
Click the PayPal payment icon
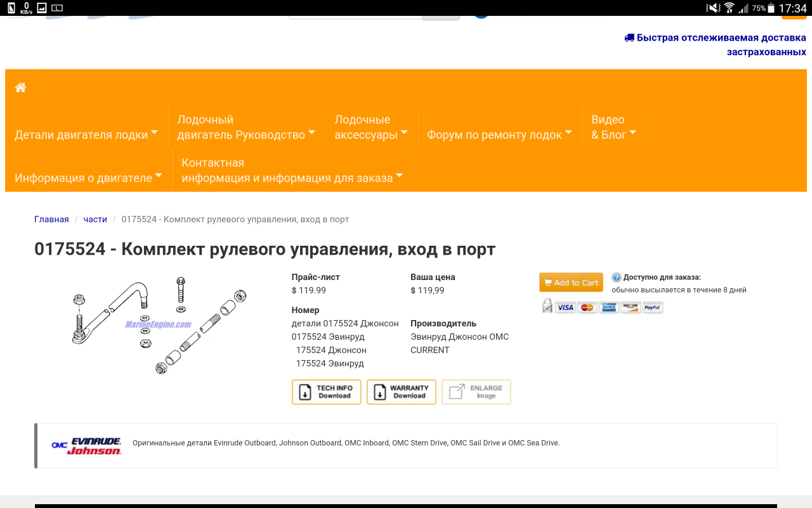coord(652,308)
